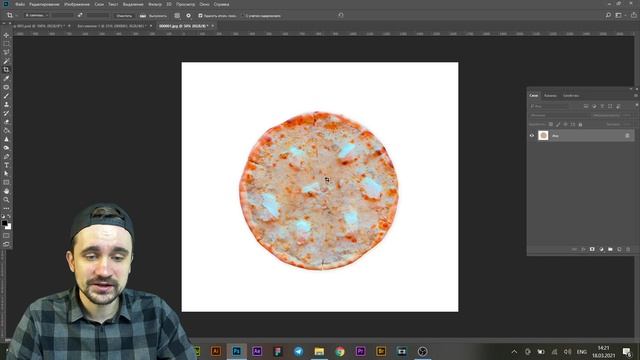Click the Выпрямить straighten button

[153, 16]
